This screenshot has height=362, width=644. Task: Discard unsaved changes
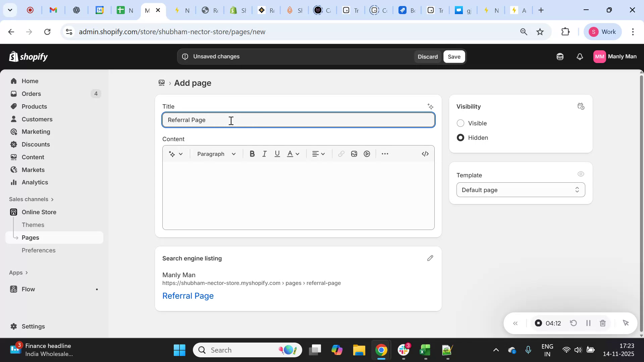click(427, 56)
